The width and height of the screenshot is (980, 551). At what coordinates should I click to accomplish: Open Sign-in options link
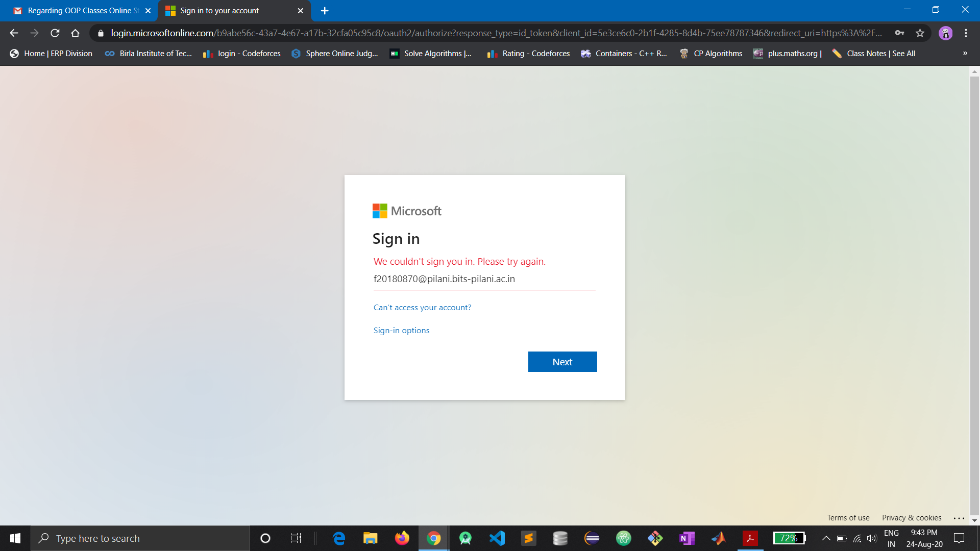[401, 331]
